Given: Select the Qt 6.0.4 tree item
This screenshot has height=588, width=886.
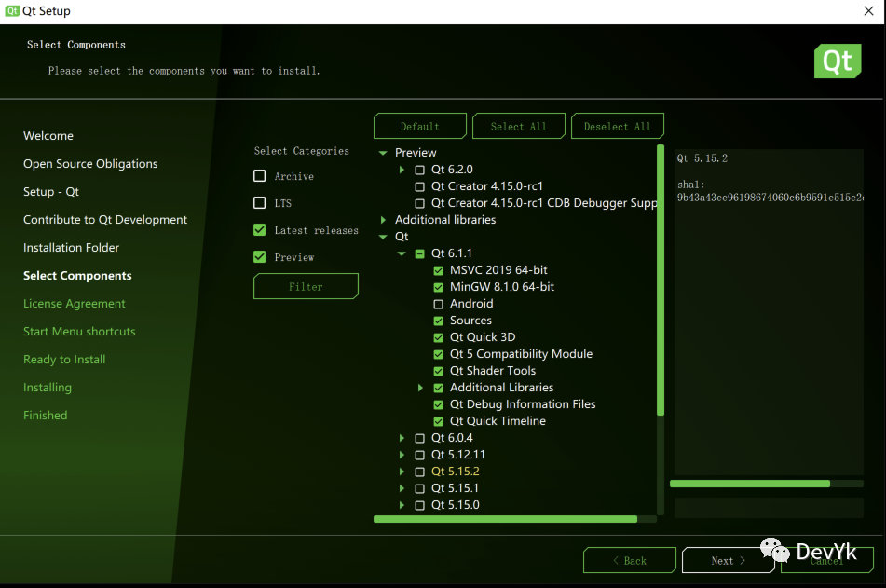Looking at the screenshot, I should [x=452, y=438].
